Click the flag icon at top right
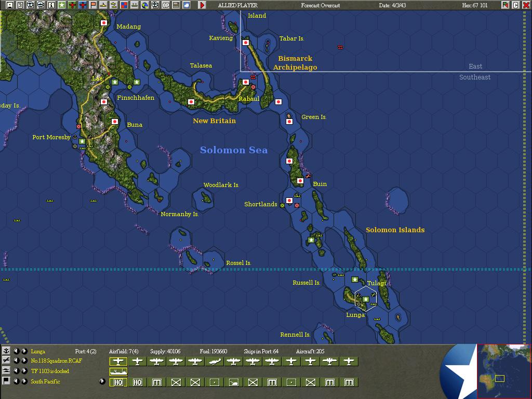The image size is (532, 399). click(x=506, y=5)
